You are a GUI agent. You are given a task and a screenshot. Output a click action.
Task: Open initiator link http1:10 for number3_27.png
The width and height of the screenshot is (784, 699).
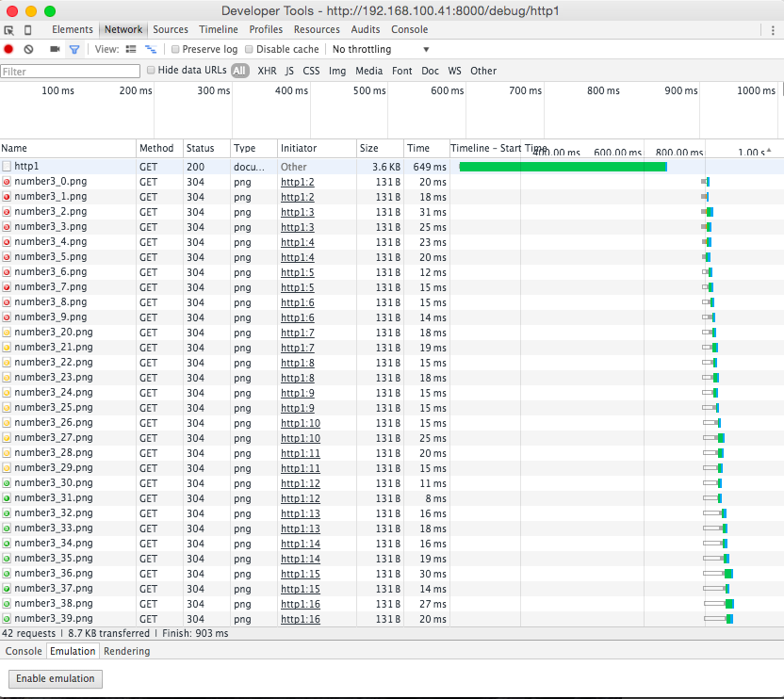(301, 438)
